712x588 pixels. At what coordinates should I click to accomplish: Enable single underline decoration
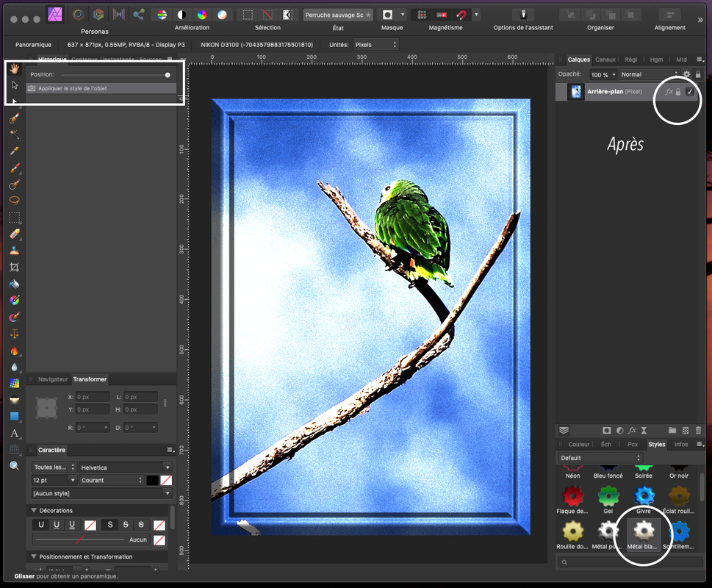pyautogui.click(x=57, y=525)
